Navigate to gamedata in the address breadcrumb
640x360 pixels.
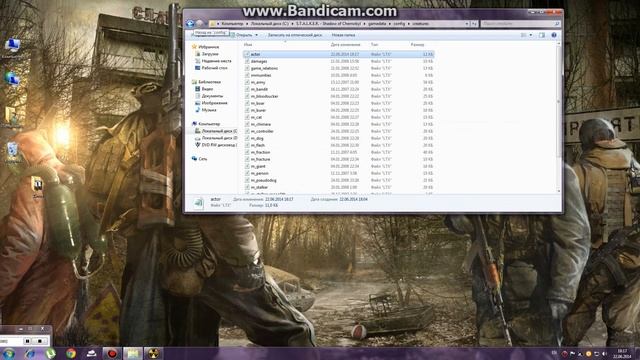(x=378, y=24)
